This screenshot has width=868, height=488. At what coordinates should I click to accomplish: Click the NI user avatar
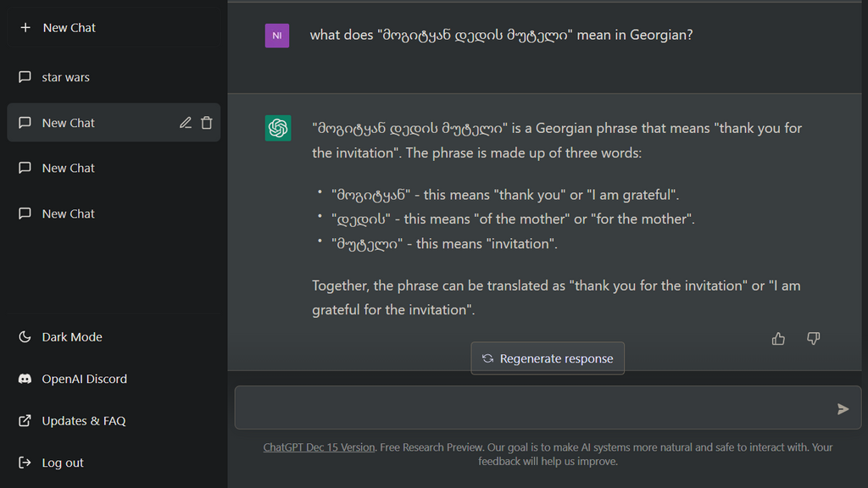pyautogui.click(x=277, y=36)
